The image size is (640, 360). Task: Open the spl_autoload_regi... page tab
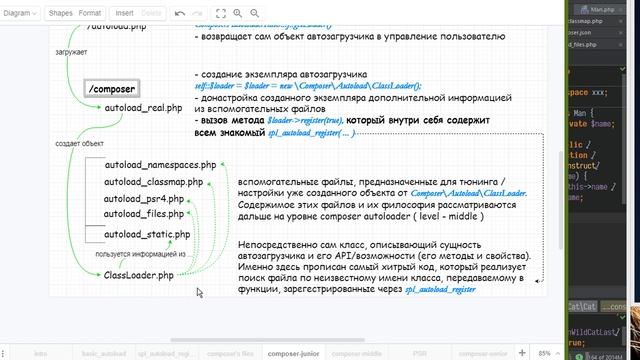pyautogui.click(x=165, y=353)
